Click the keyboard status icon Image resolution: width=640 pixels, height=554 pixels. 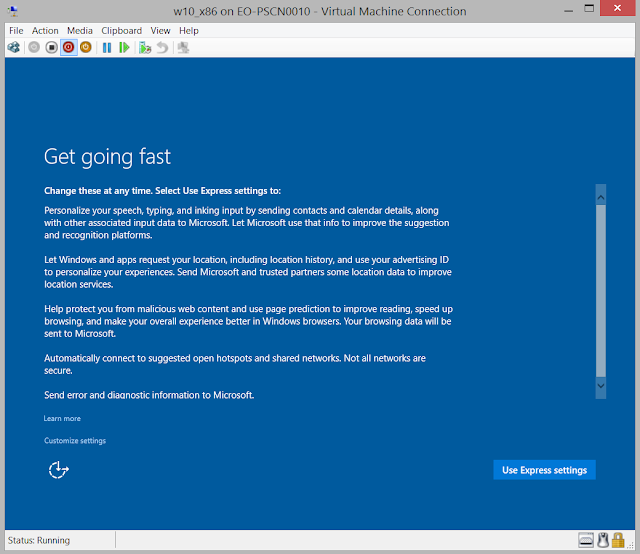pyautogui.click(x=586, y=540)
